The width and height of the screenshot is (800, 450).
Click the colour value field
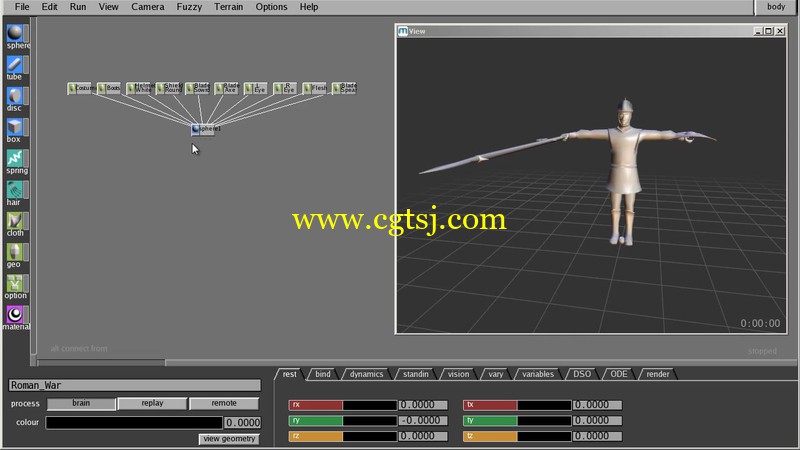tap(243, 422)
